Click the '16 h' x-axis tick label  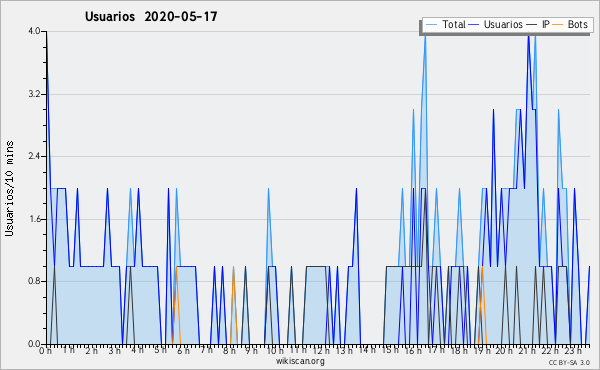(x=413, y=351)
